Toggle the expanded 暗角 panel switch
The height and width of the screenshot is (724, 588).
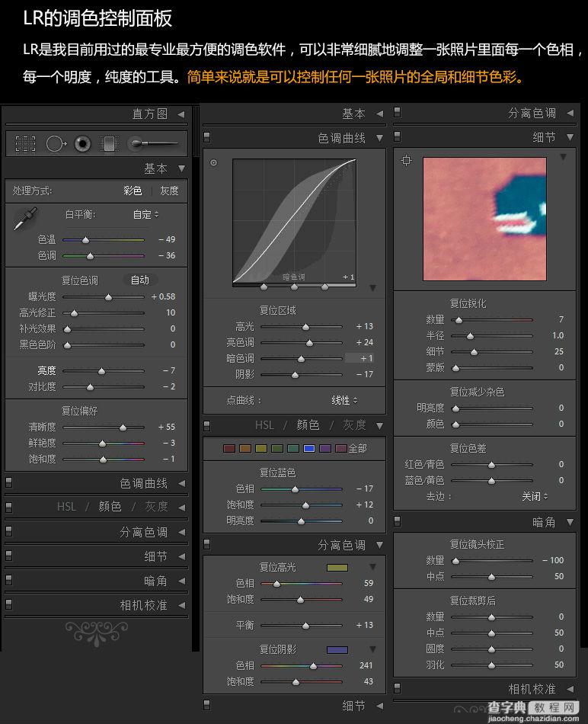pyautogui.click(x=397, y=522)
